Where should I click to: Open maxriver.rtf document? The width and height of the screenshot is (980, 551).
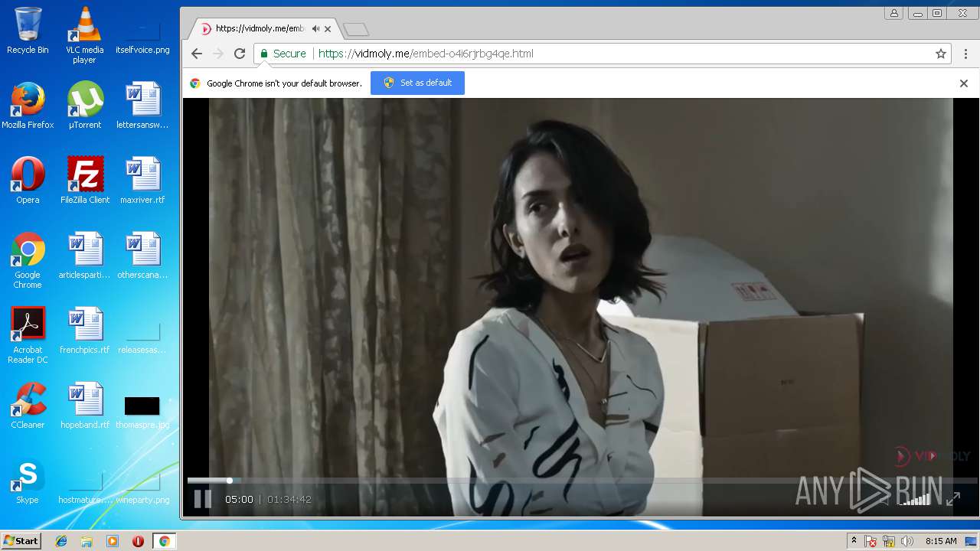[142, 181]
